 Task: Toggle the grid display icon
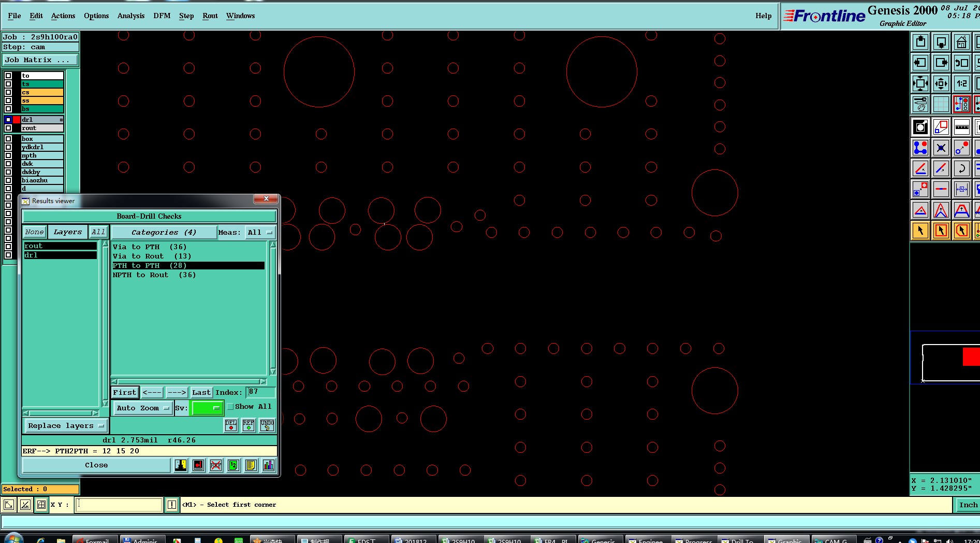point(941,104)
